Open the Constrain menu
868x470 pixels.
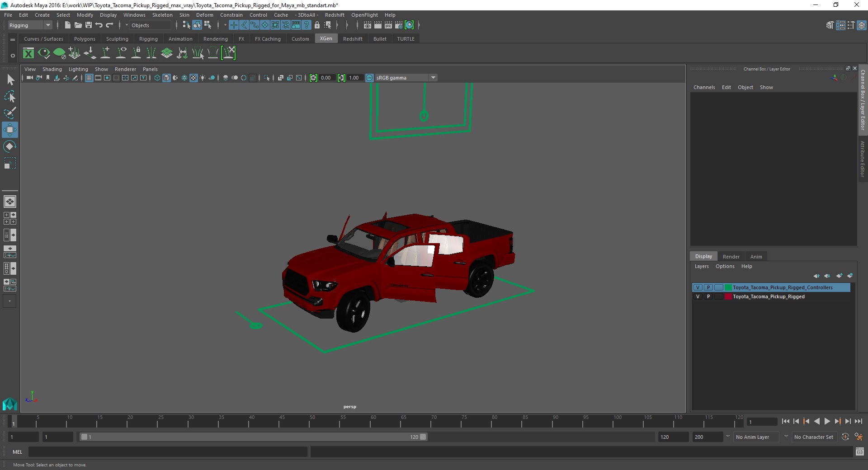click(231, 15)
